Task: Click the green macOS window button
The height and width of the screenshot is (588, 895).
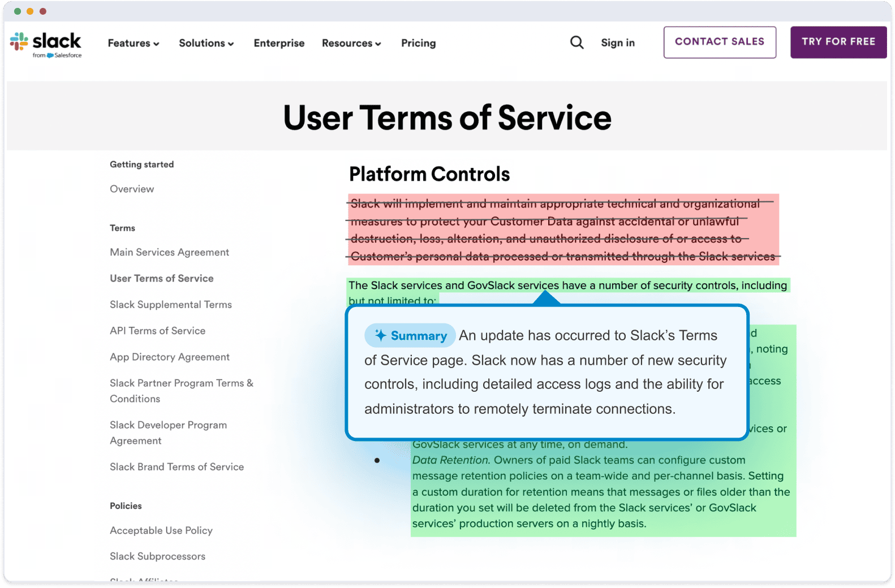Action: tap(18, 11)
